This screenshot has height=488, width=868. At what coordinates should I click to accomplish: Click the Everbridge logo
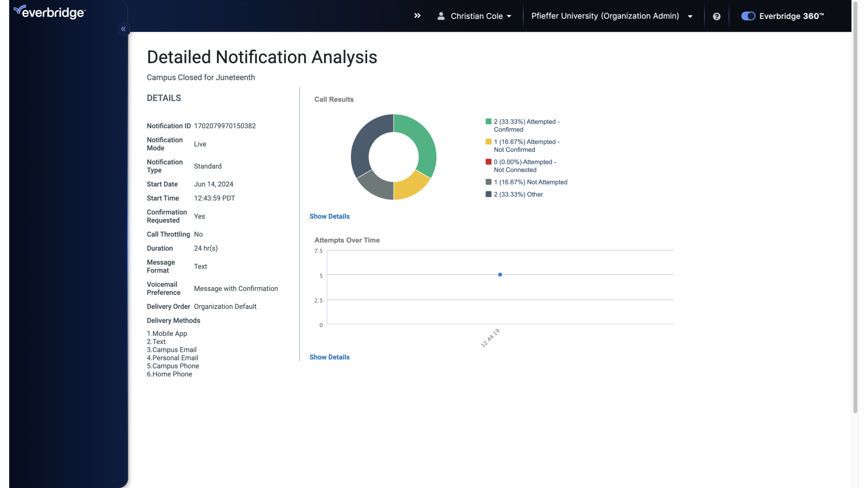point(49,12)
